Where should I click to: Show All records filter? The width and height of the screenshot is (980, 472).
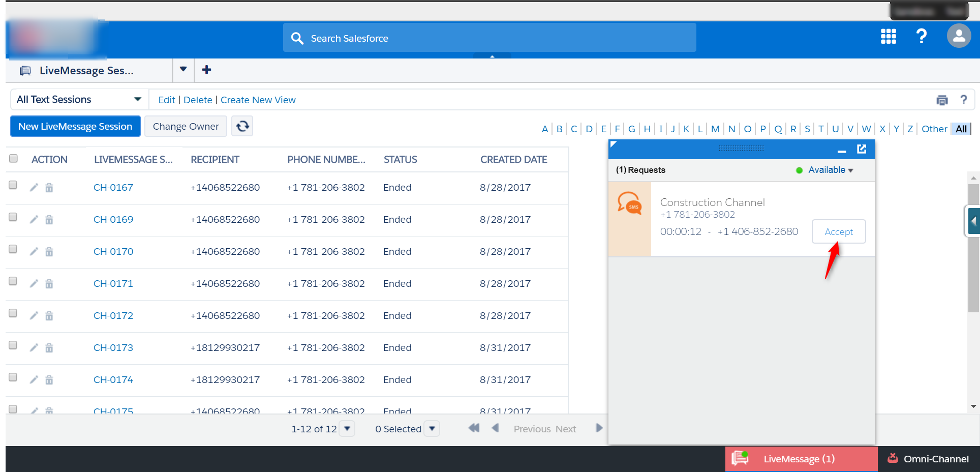pyautogui.click(x=961, y=129)
